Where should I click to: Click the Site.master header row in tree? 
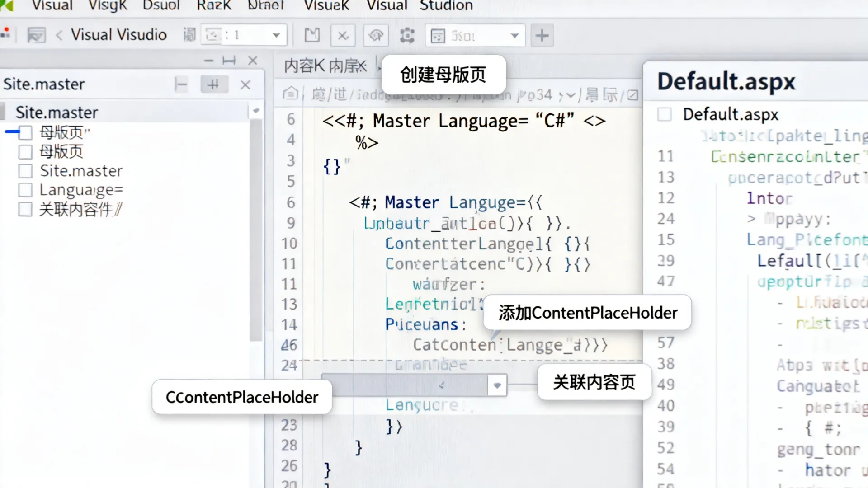pyautogui.click(x=124, y=112)
